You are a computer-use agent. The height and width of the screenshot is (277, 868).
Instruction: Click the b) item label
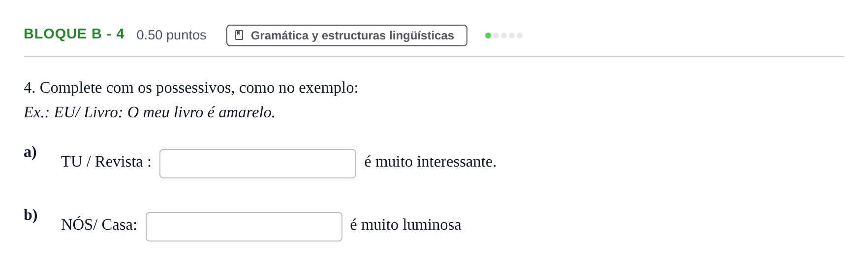click(x=31, y=215)
